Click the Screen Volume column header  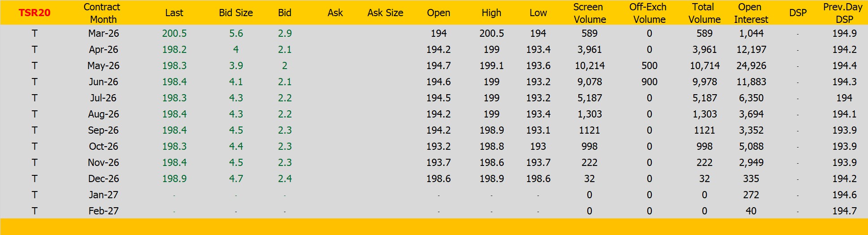click(589, 13)
